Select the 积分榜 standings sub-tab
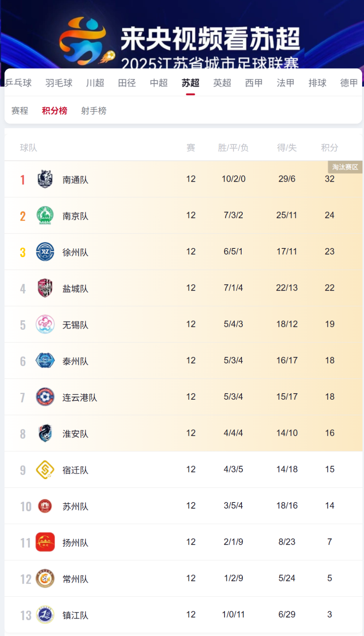This screenshot has width=364, height=636. click(x=55, y=111)
